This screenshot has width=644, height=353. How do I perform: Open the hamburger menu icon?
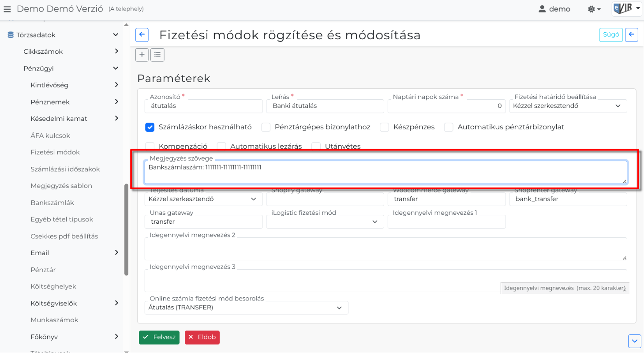(x=7, y=9)
